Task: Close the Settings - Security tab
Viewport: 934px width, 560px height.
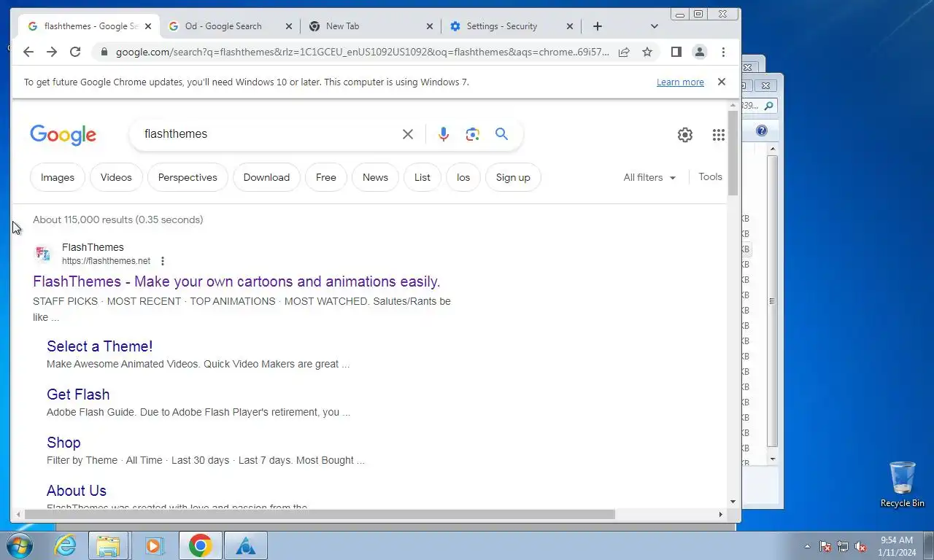Action: [570, 26]
